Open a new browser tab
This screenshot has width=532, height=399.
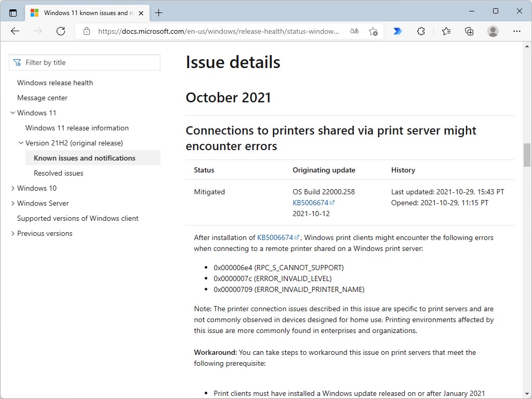[x=159, y=13]
